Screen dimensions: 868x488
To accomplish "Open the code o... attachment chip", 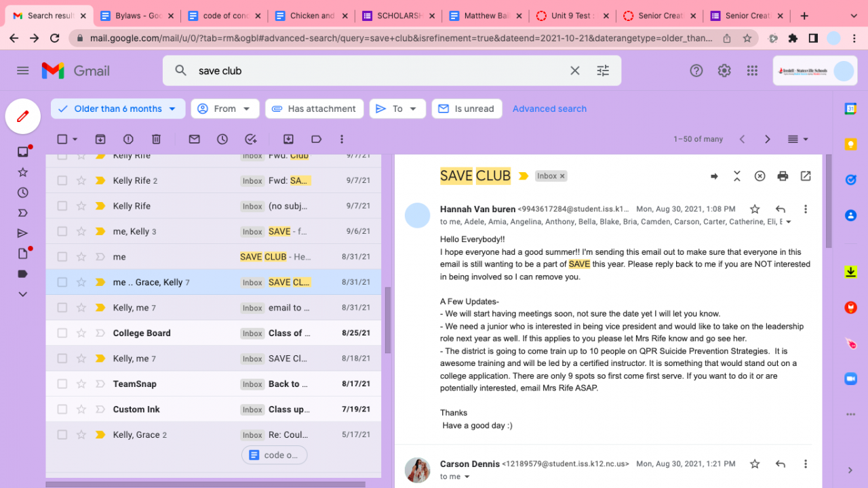I will pyautogui.click(x=275, y=455).
